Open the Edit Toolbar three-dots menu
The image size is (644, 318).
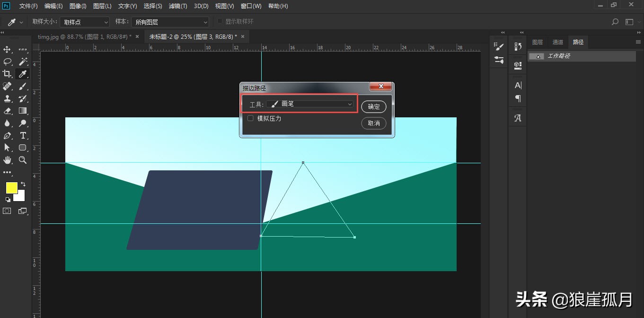7,173
